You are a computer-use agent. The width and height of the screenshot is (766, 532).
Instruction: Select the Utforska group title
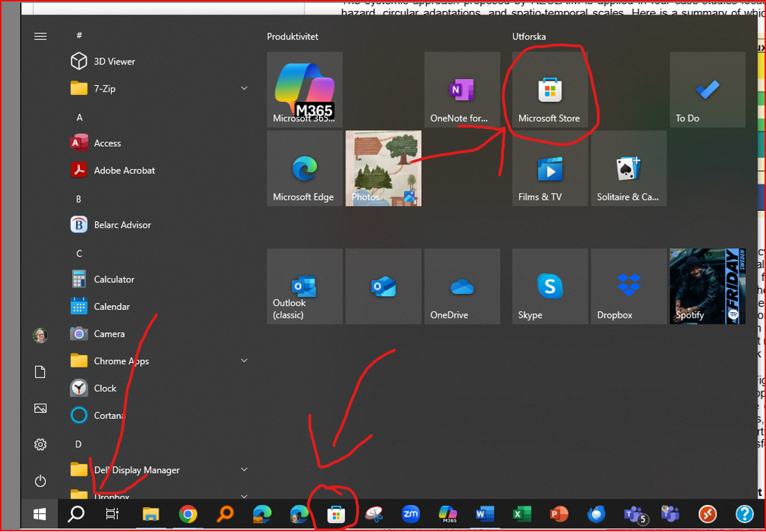pyautogui.click(x=529, y=37)
